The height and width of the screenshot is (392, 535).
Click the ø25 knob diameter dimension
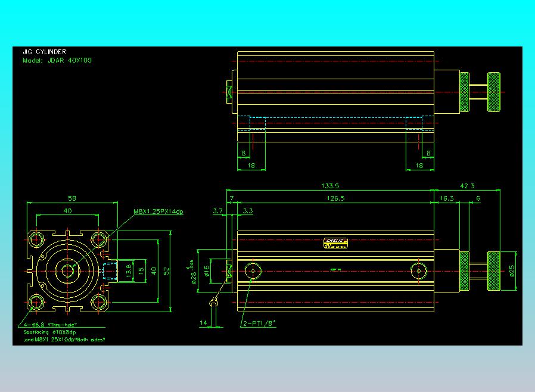pyautogui.click(x=511, y=271)
